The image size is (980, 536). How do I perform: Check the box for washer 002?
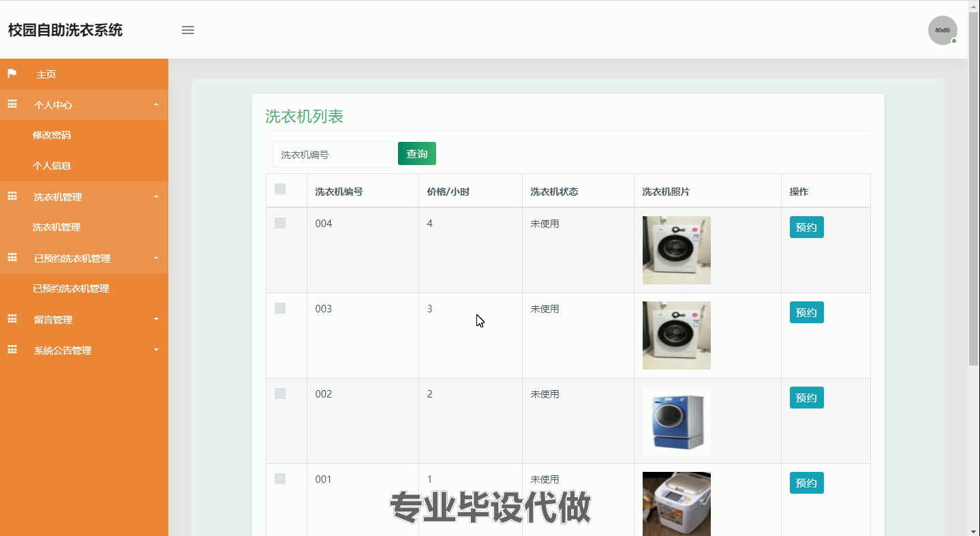[280, 393]
